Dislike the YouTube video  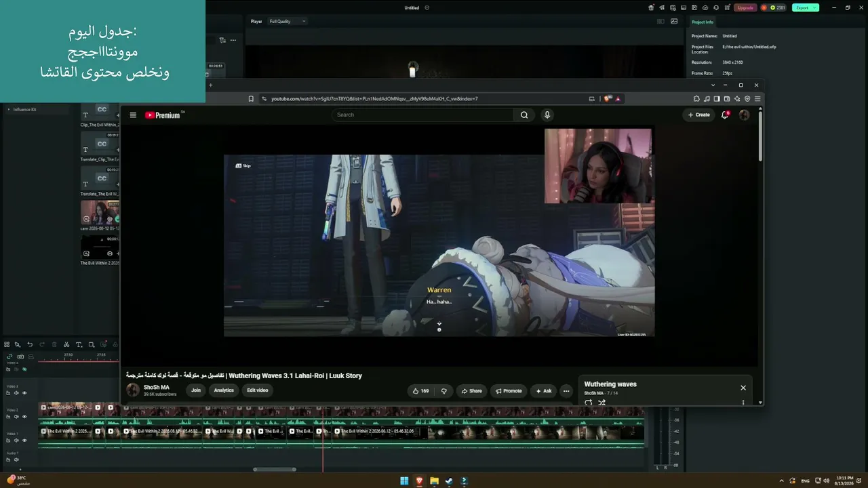pyautogui.click(x=444, y=391)
